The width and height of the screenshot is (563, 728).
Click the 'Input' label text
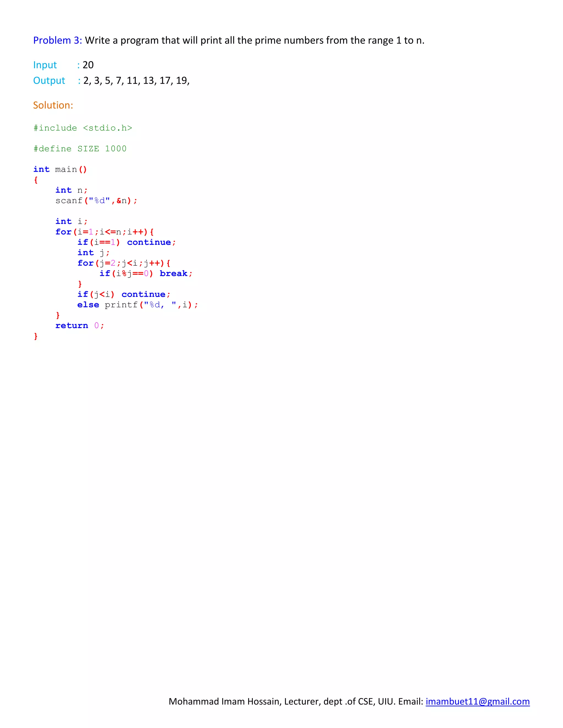tap(45, 65)
